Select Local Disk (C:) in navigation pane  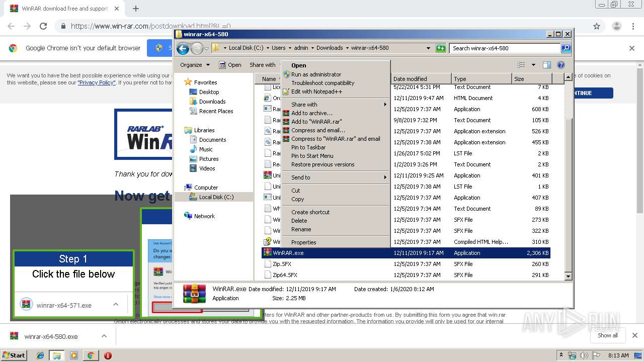(x=216, y=197)
